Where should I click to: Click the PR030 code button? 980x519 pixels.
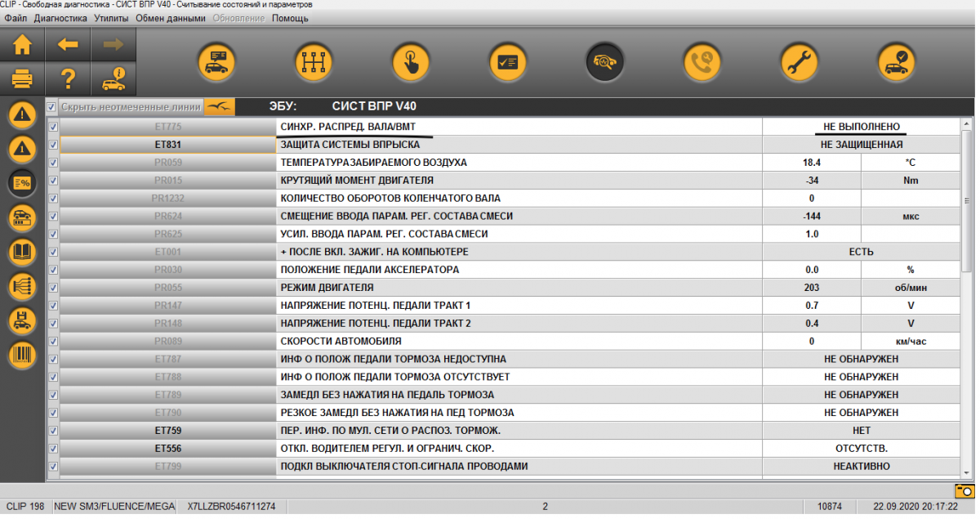(167, 270)
